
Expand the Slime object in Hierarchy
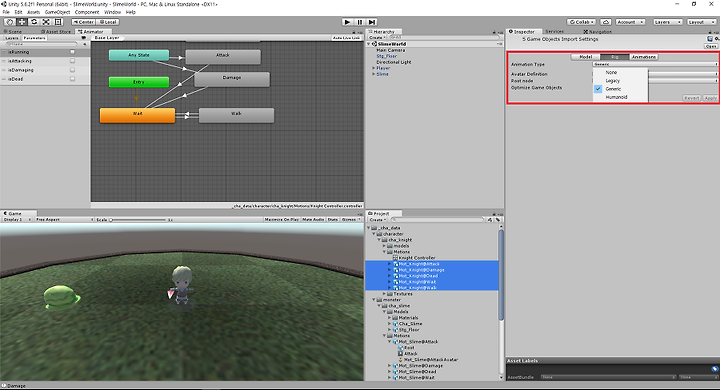374,74
